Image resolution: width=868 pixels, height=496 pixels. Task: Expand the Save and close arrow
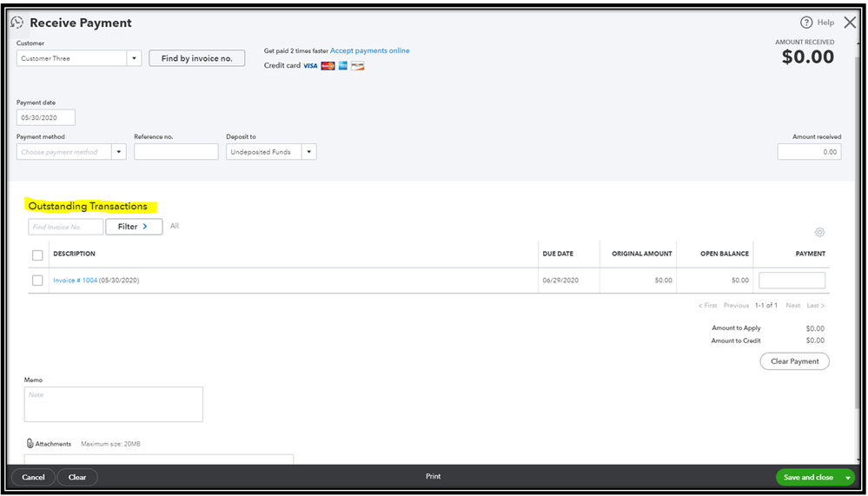pyautogui.click(x=849, y=477)
